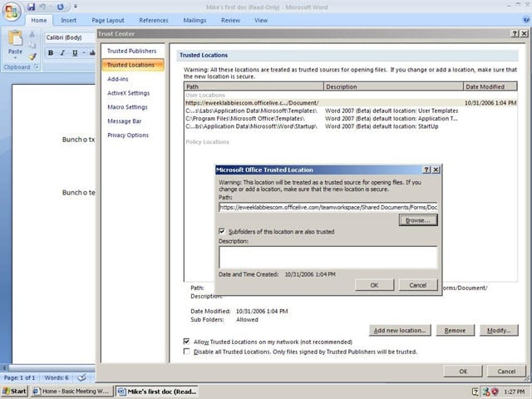Open Message Bar category
532x399 pixels.
click(x=124, y=121)
